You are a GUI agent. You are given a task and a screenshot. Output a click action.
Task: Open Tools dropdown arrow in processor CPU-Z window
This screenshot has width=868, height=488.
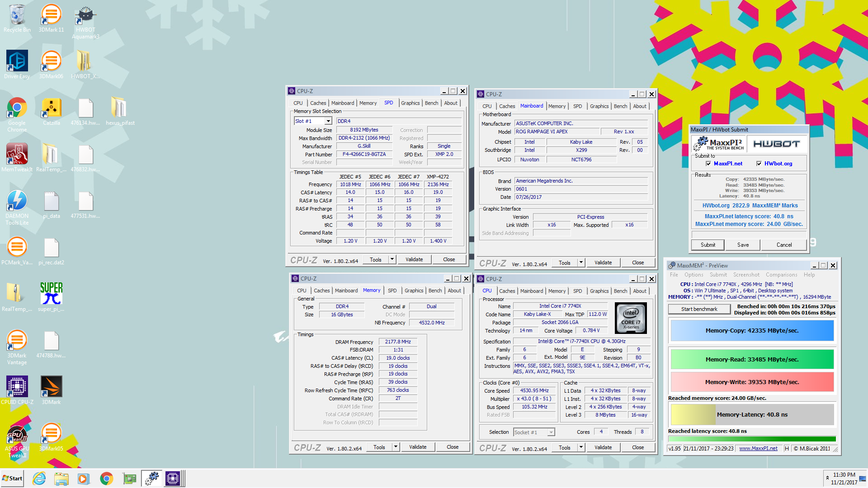pos(581,447)
